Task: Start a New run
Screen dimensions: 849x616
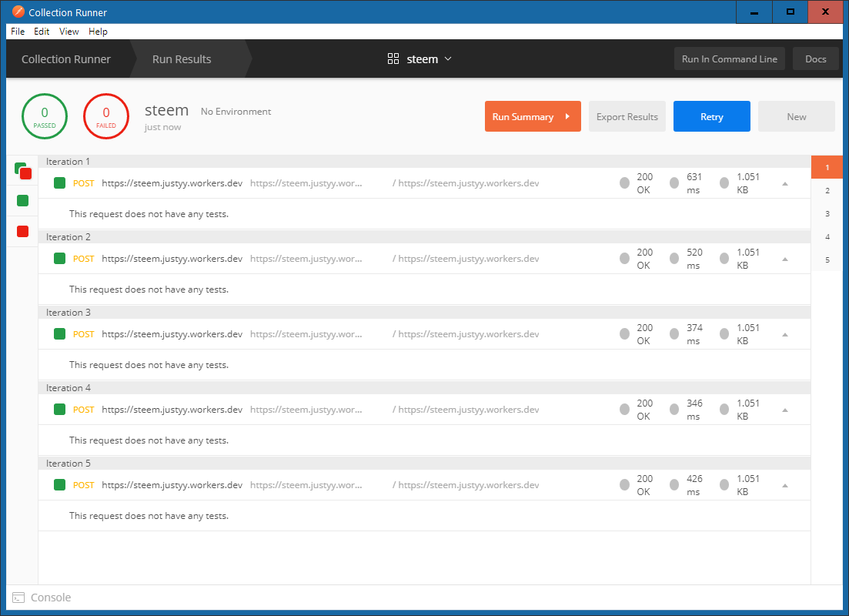Action: [x=797, y=116]
